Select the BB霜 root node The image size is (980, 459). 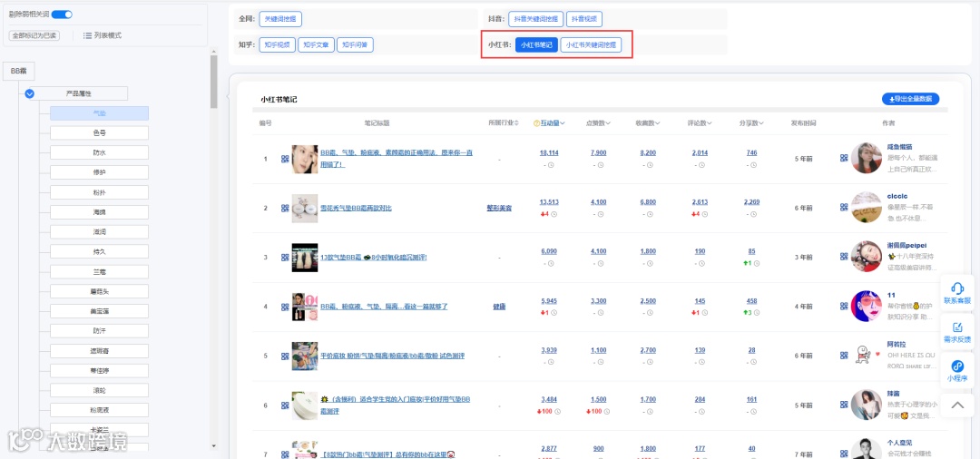[19, 71]
